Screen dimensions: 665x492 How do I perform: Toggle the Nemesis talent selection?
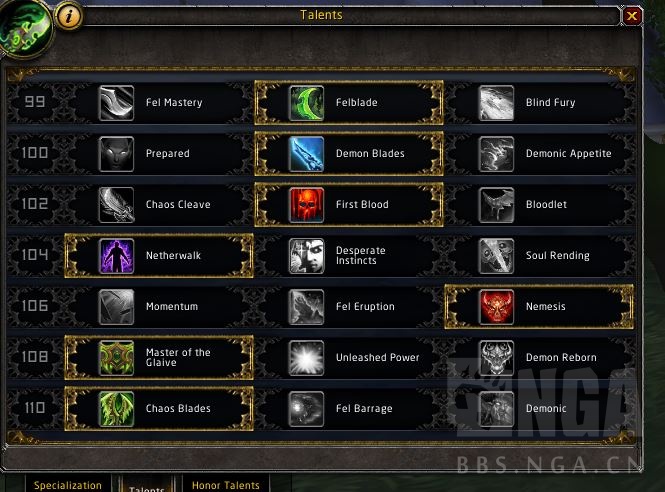click(539, 307)
